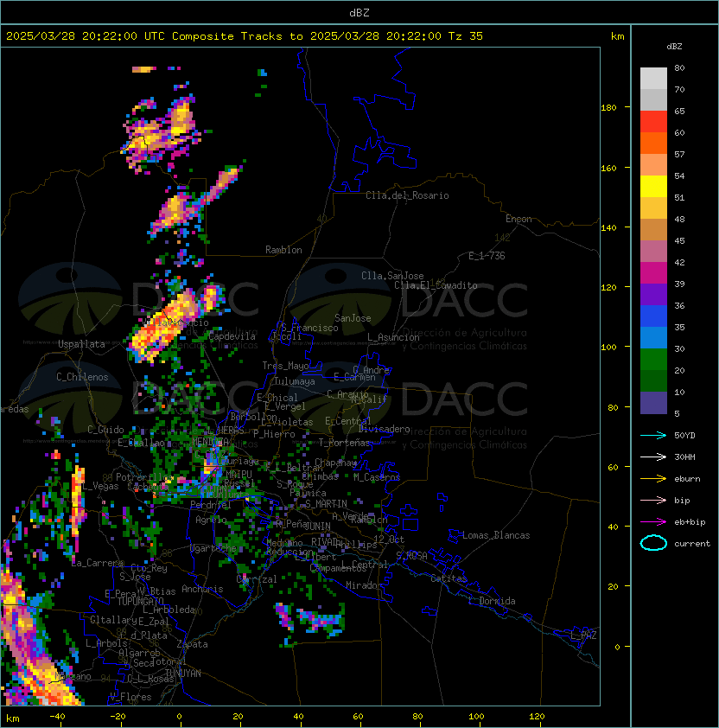The height and width of the screenshot is (728, 719).
Task: Click the 'Clla.SanJose' map label
Action: [x=392, y=276]
